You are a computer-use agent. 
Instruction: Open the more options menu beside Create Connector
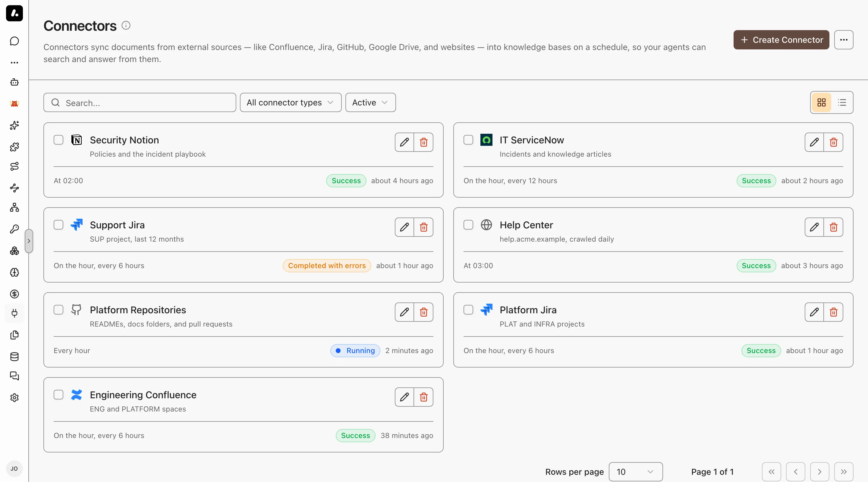(843, 40)
